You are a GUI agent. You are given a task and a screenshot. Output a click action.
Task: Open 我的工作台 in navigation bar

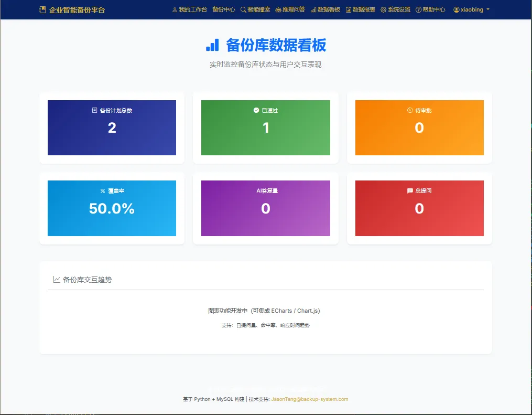pos(190,10)
